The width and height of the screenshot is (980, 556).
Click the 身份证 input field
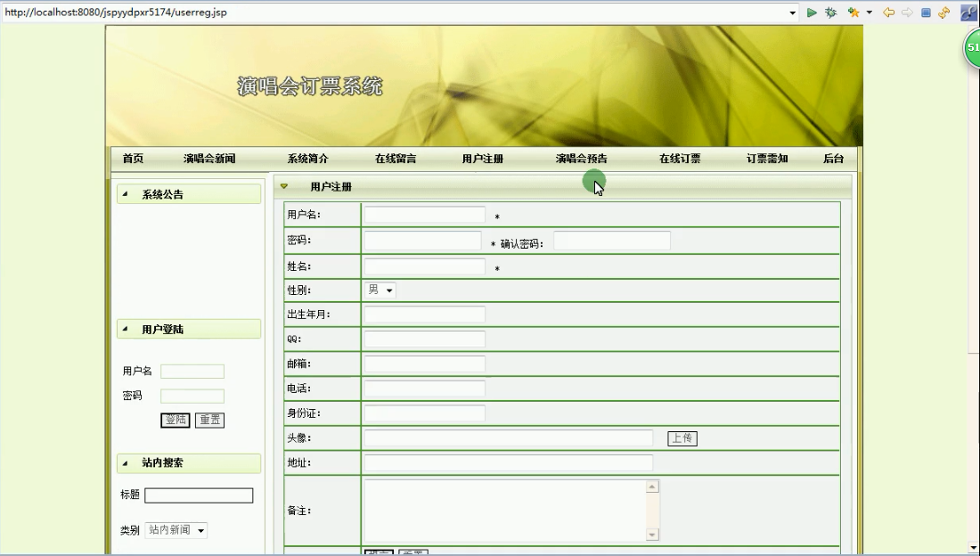click(424, 413)
